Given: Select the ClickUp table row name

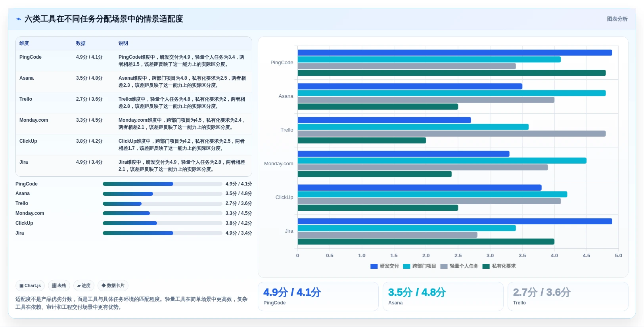Looking at the screenshot, I should pyautogui.click(x=28, y=141).
